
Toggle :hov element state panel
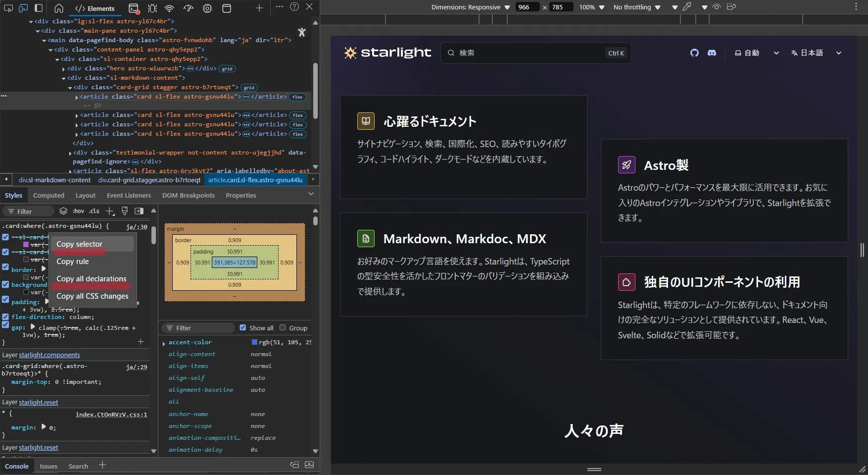click(x=78, y=211)
